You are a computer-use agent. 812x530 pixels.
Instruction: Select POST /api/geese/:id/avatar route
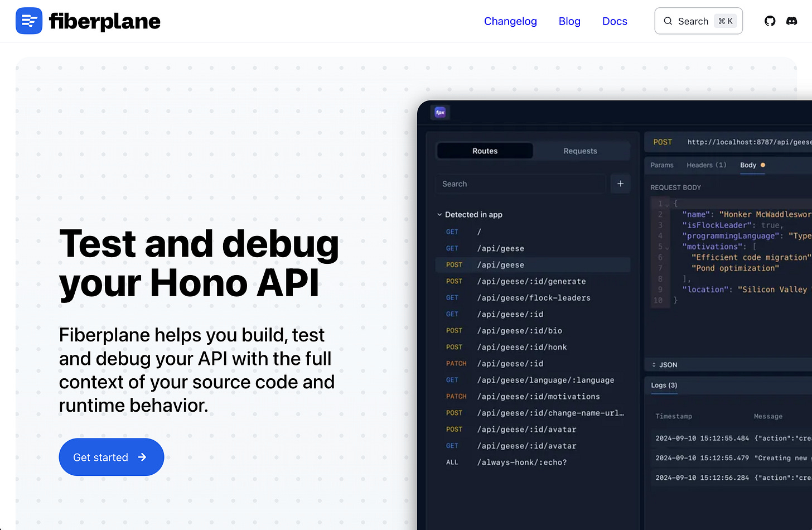tap(533, 430)
